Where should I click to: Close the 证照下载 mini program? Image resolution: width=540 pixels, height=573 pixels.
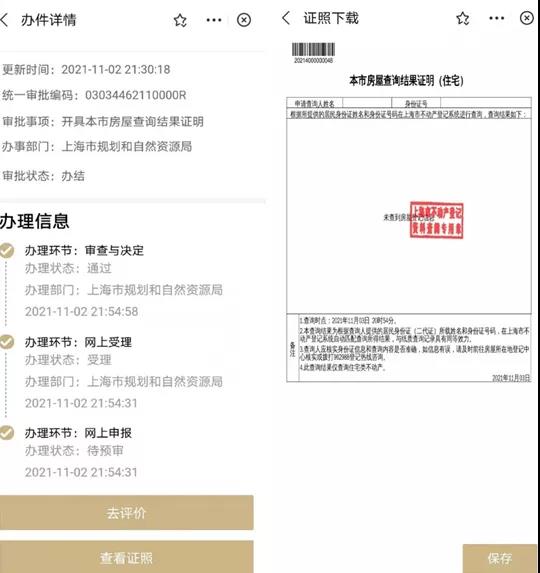[x=526, y=18]
